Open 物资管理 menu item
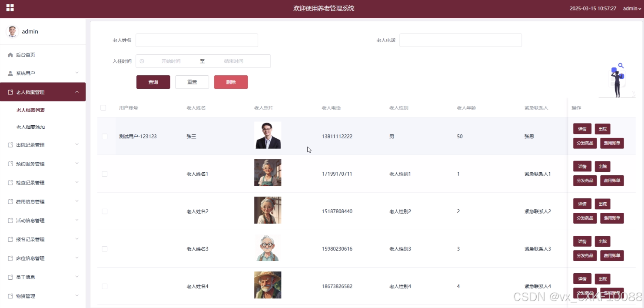Screen dimensions: 644x308 tap(43, 296)
